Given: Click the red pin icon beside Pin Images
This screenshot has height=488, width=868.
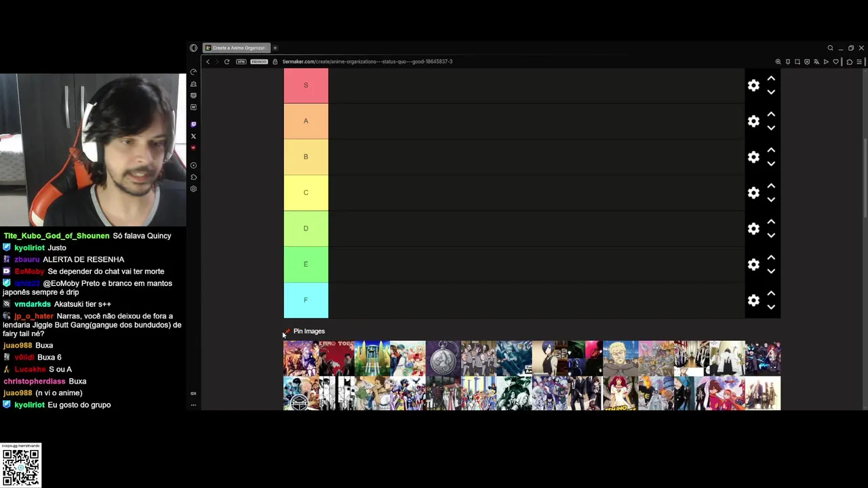Looking at the screenshot, I should pos(288,331).
